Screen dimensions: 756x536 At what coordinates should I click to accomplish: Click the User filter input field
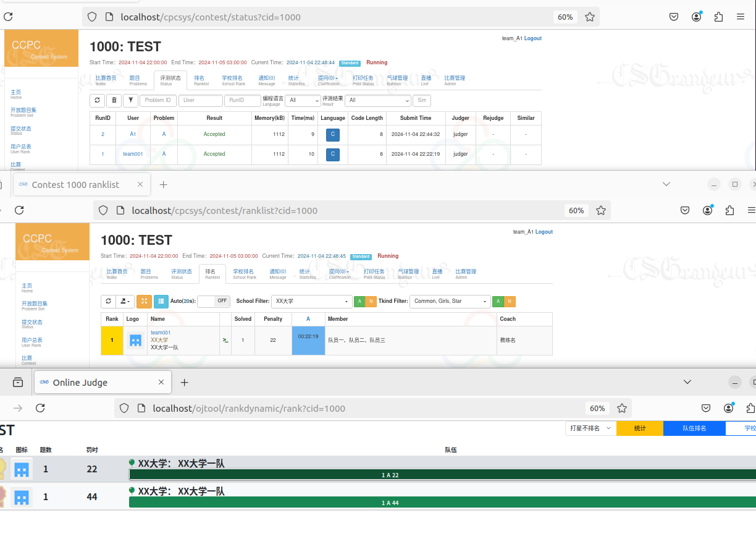(x=201, y=100)
